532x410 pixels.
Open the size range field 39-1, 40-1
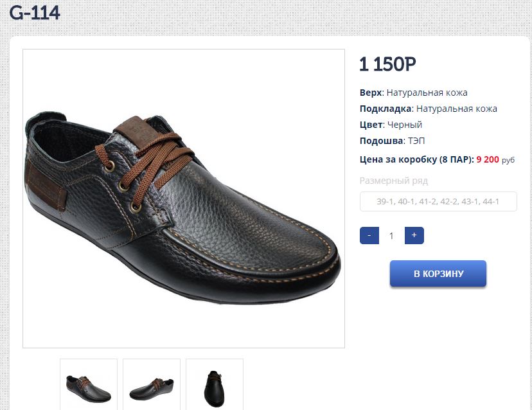pyautogui.click(x=438, y=201)
